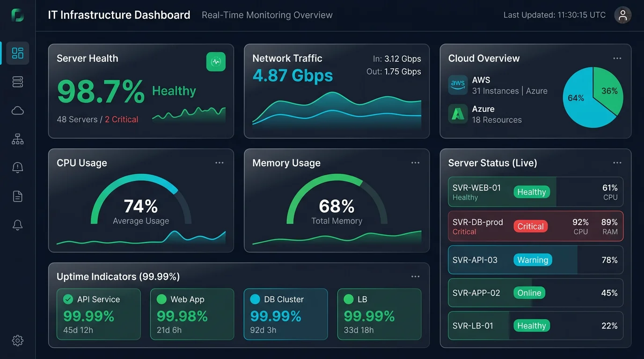Select the logs document icon in sidebar
644x359 pixels.
tap(17, 196)
